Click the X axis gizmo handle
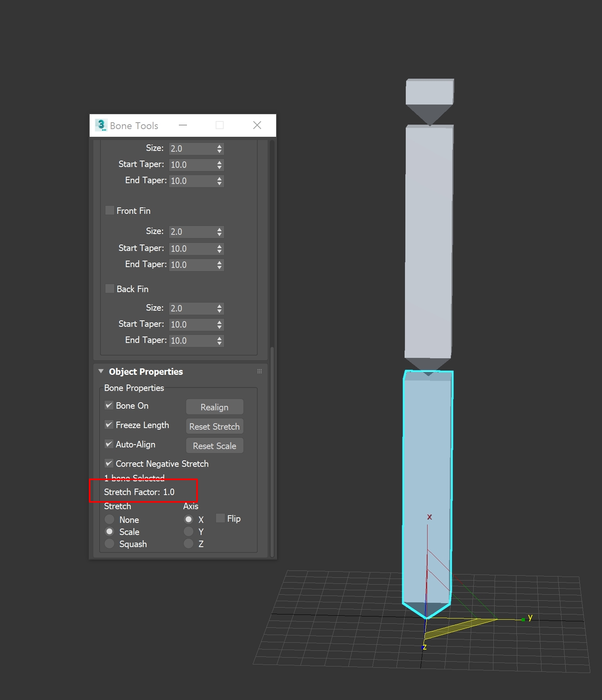This screenshot has height=700, width=602. click(429, 517)
